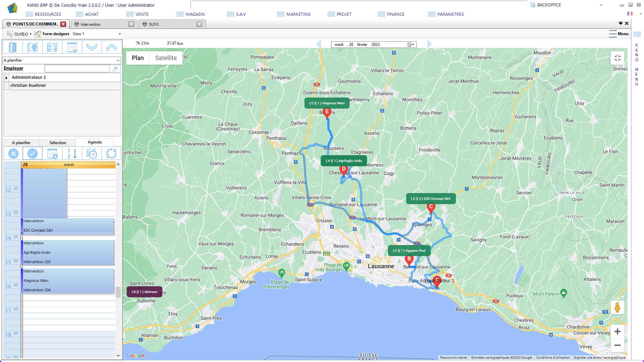The width and height of the screenshot is (644, 362).
Task: Switch to the Sélection tab
Action: 58,143
